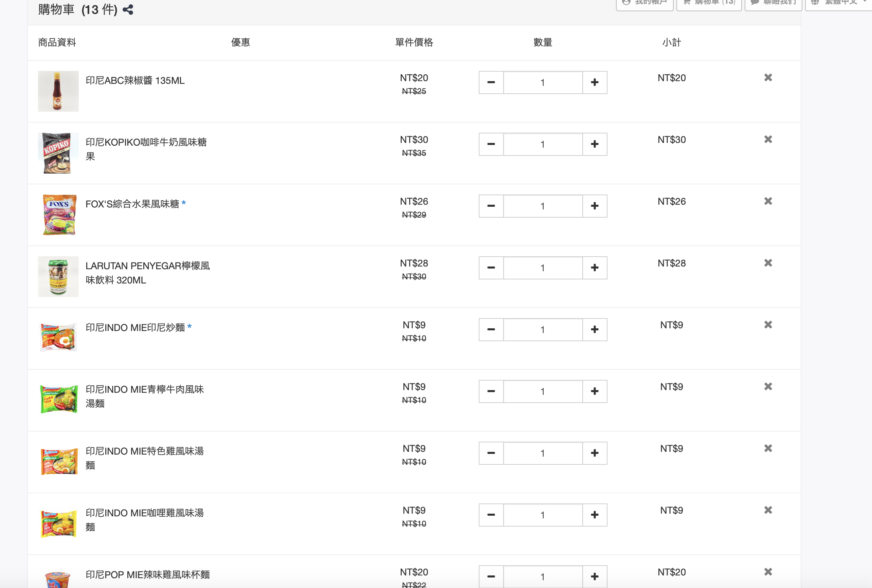Click quantity field for INDO MIE特色雞風味湯麵

click(x=543, y=453)
